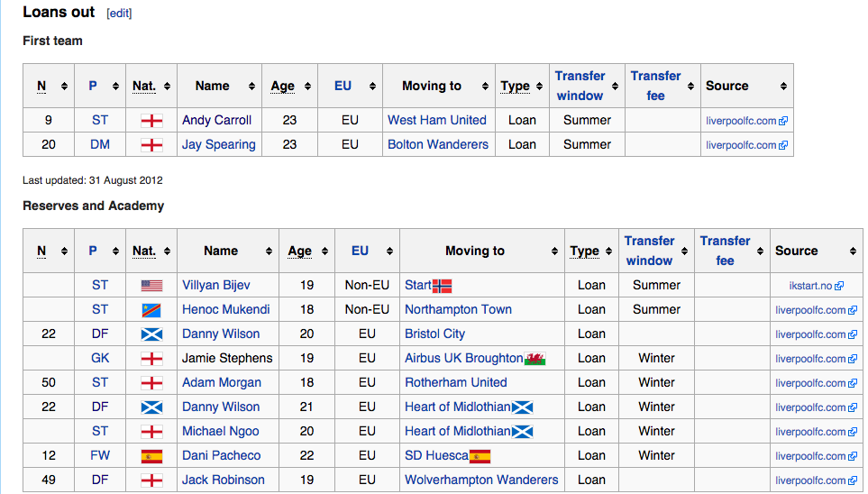Open Transfer fee header link in Reserves table

point(725,251)
